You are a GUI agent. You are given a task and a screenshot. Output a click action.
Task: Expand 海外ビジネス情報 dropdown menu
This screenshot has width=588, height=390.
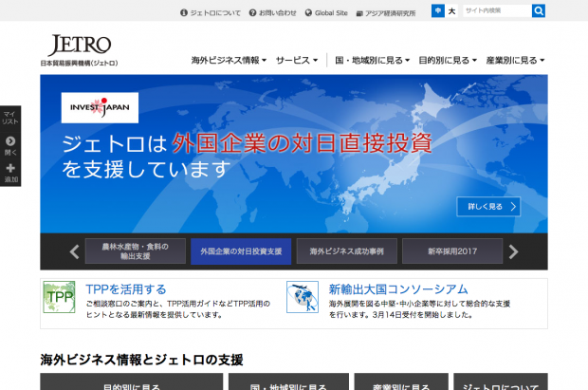tap(228, 60)
